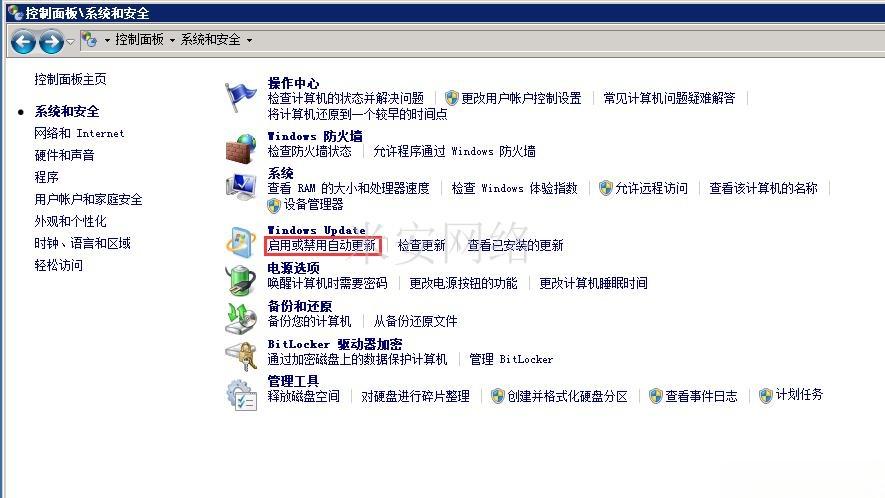Open the Backup and Restore icon
This screenshot has width=885, height=498.
pos(241,318)
